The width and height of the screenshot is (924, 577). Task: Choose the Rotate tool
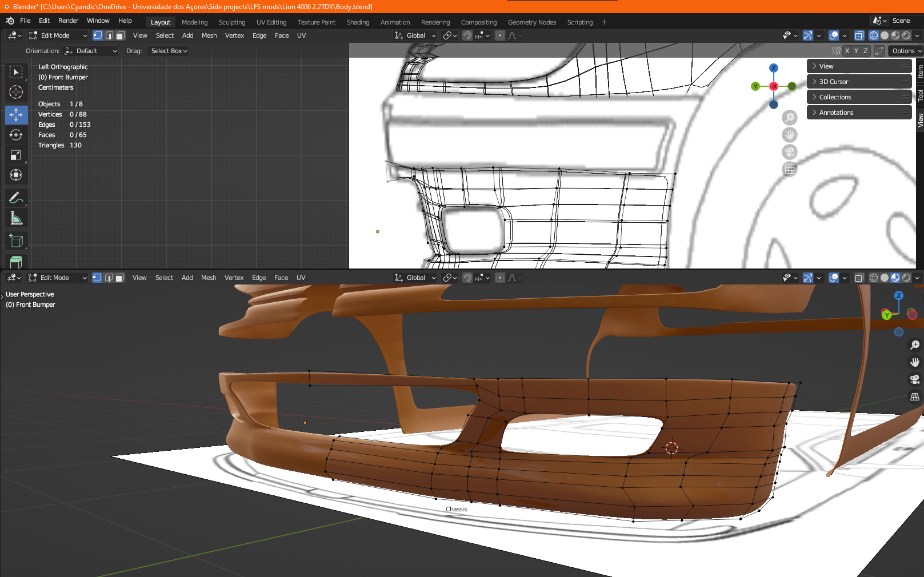coord(16,135)
